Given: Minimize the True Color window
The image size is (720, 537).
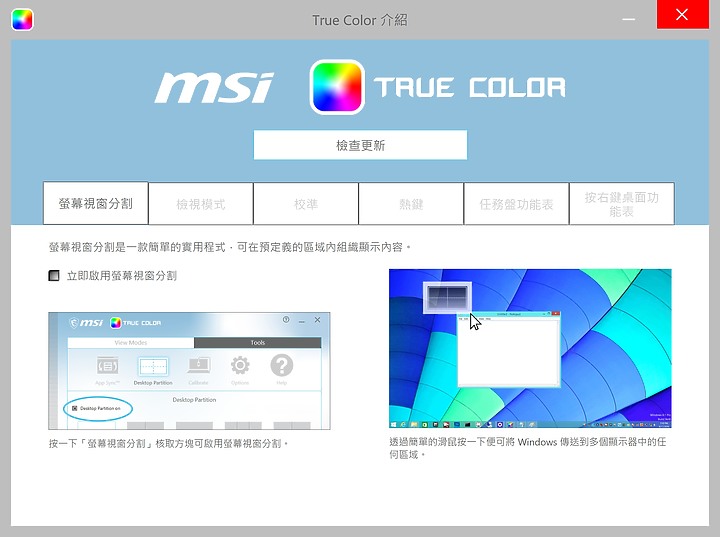Looking at the screenshot, I should (629, 19).
